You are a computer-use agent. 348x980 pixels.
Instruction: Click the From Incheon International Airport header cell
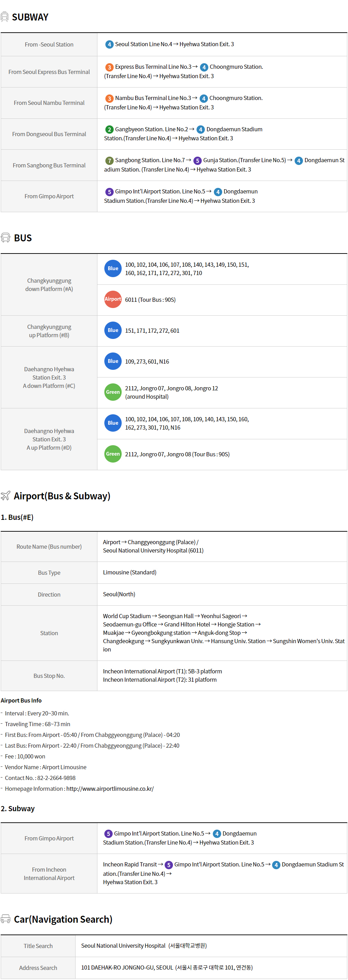point(49,873)
